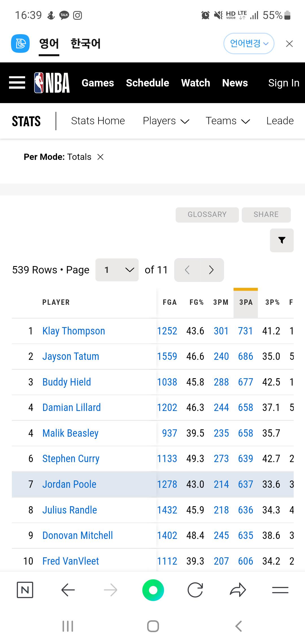The width and height of the screenshot is (305, 644).
Task: Tap the Papago translate app icon
Action: tap(20, 43)
